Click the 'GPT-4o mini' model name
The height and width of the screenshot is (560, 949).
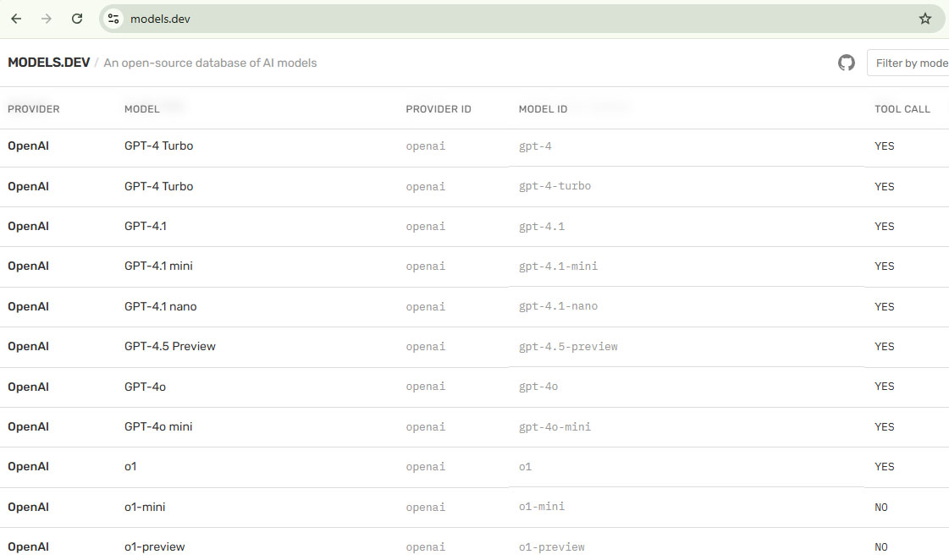point(158,427)
